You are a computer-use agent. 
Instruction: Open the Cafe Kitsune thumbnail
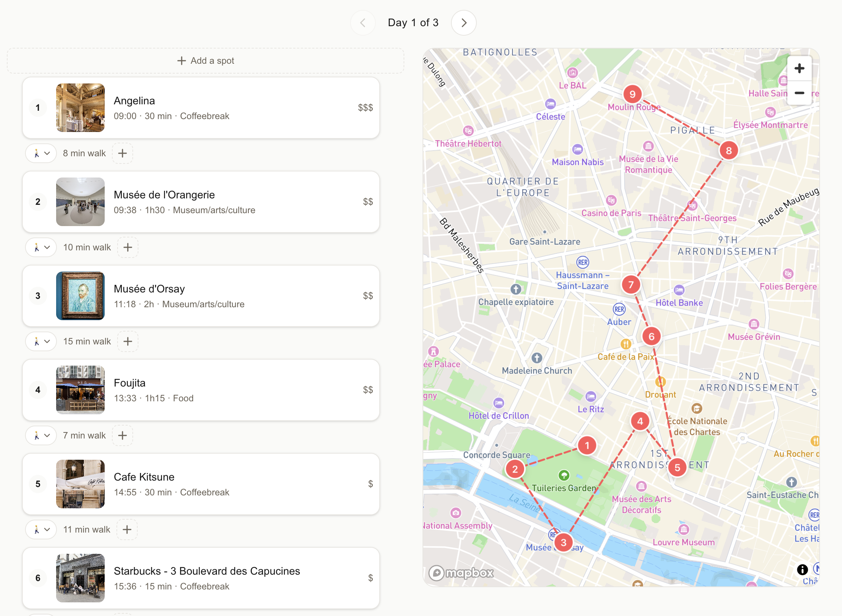(x=80, y=484)
